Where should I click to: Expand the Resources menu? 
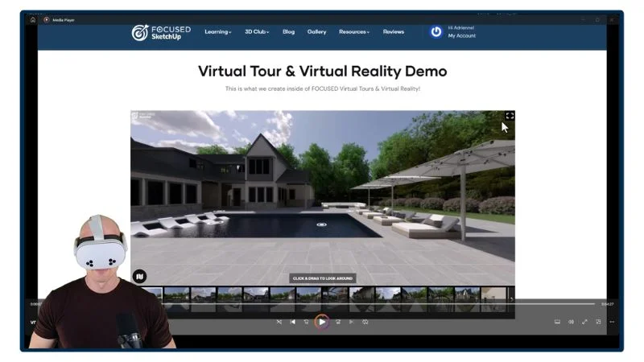click(x=354, y=32)
